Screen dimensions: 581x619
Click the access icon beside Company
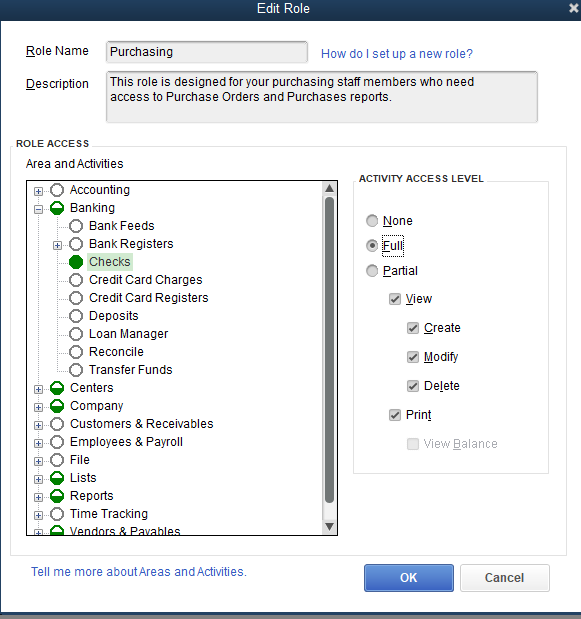57,406
